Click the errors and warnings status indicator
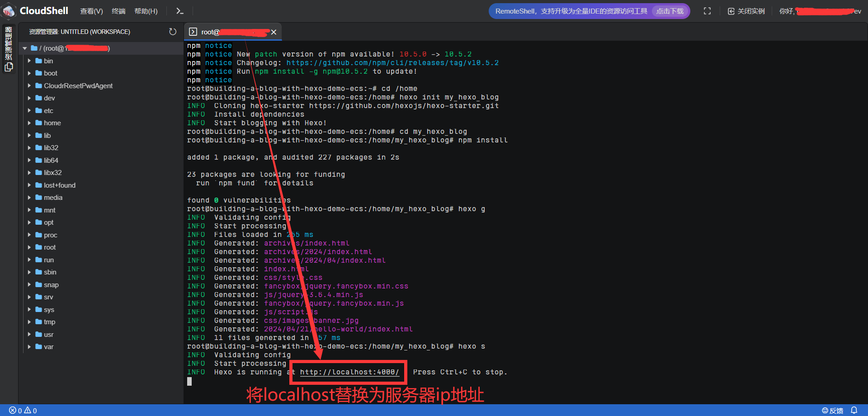868x416 pixels. point(23,410)
